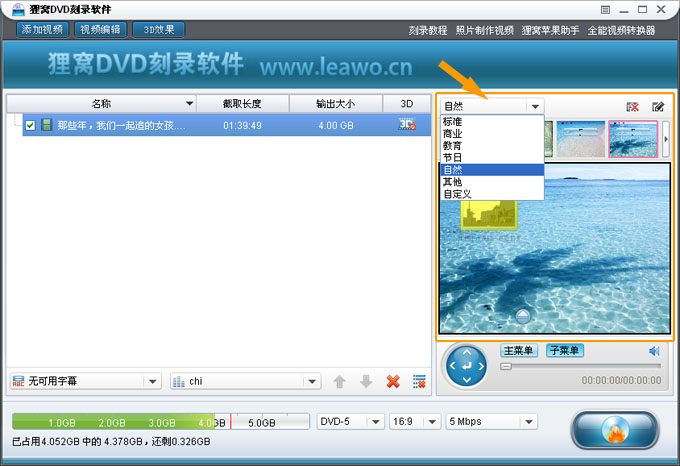Image resolution: width=680 pixels, height=466 pixels.
Task: Open the 狸窝苹果助手 link
Action: point(550,30)
